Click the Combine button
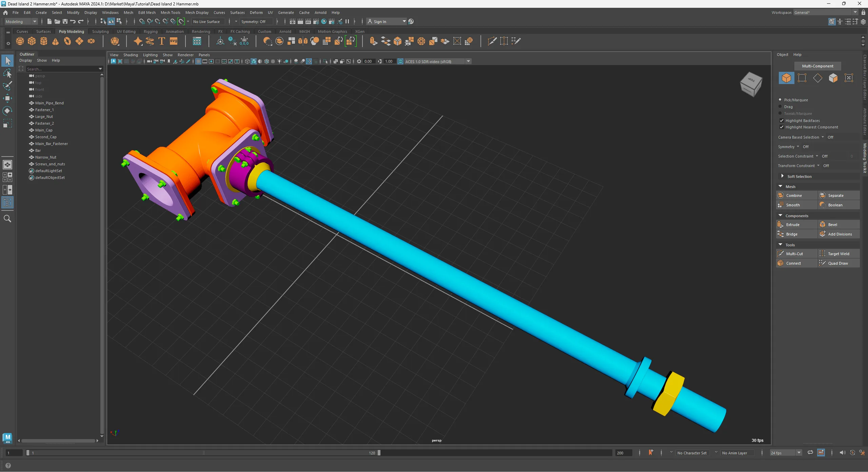Image resolution: width=868 pixels, height=472 pixels. pyautogui.click(x=797, y=196)
